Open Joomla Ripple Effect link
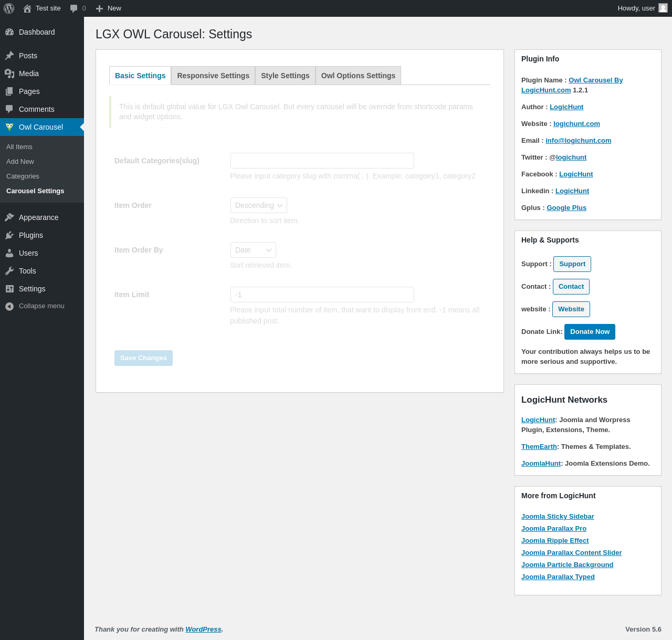 click(555, 541)
